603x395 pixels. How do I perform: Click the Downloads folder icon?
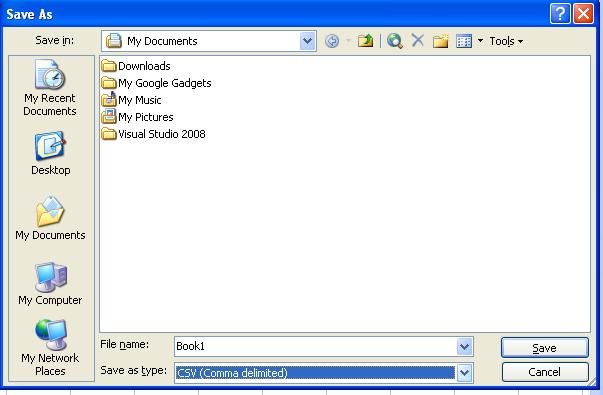(109, 66)
